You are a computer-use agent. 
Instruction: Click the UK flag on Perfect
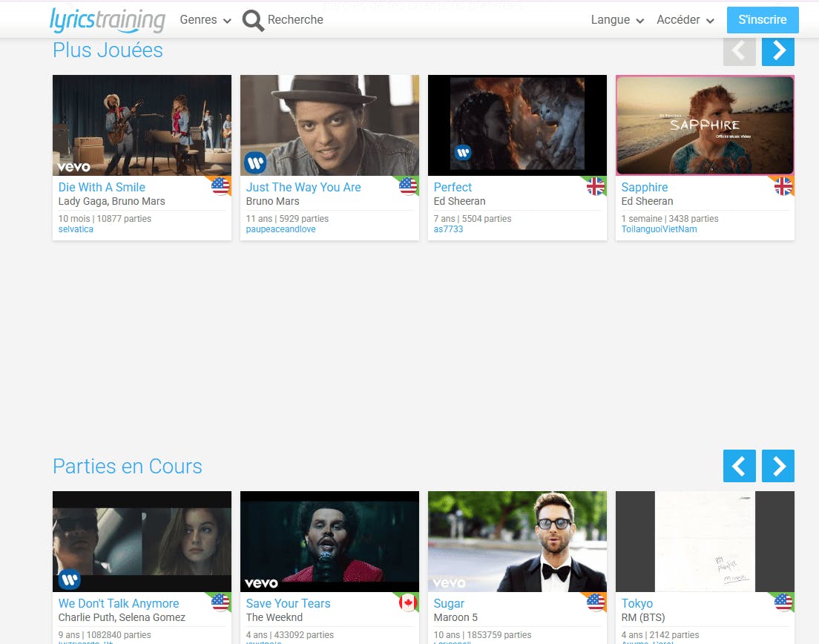(596, 186)
